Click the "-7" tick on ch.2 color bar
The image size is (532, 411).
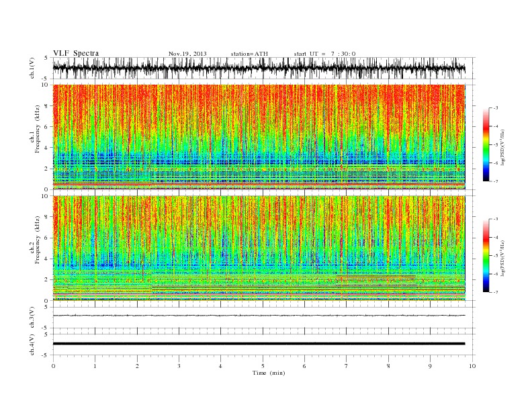(495, 292)
